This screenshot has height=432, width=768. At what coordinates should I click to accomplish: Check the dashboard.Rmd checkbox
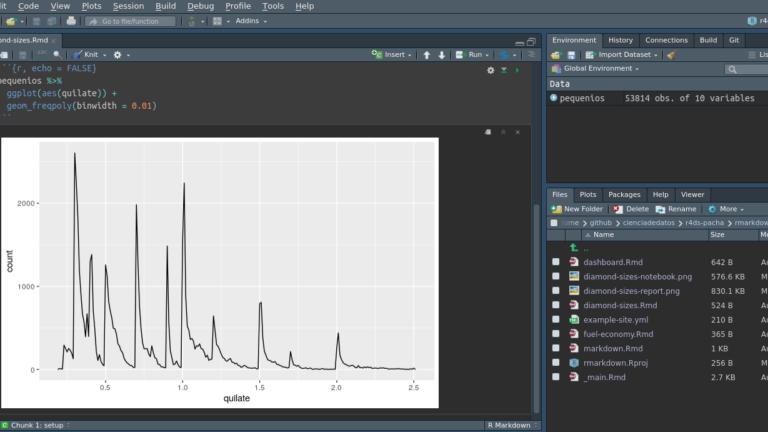[555, 262]
